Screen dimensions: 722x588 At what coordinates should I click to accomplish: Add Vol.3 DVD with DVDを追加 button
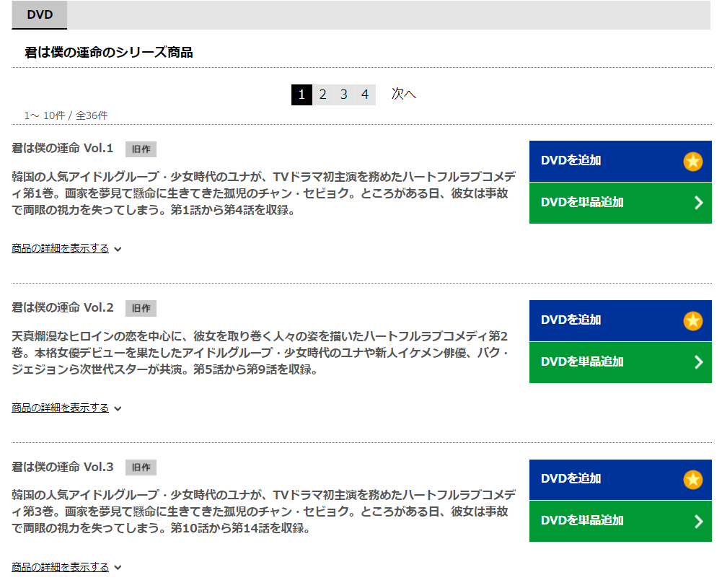click(x=620, y=480)
